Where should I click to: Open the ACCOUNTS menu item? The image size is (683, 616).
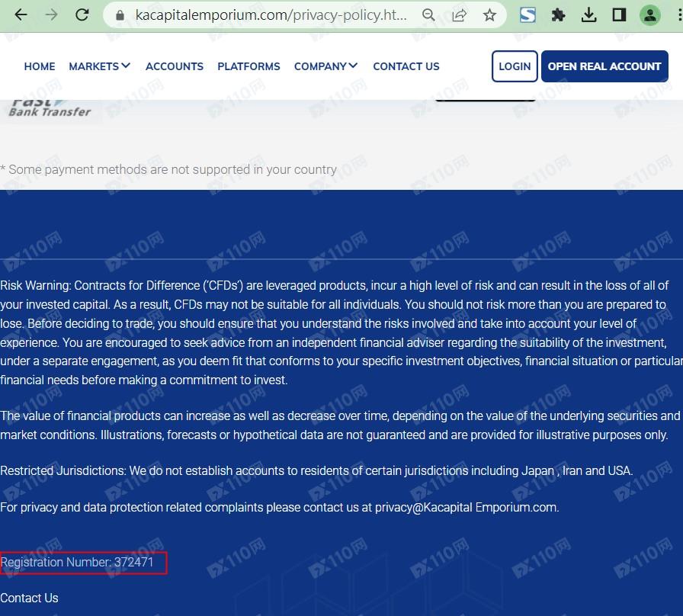pos(175,66)
